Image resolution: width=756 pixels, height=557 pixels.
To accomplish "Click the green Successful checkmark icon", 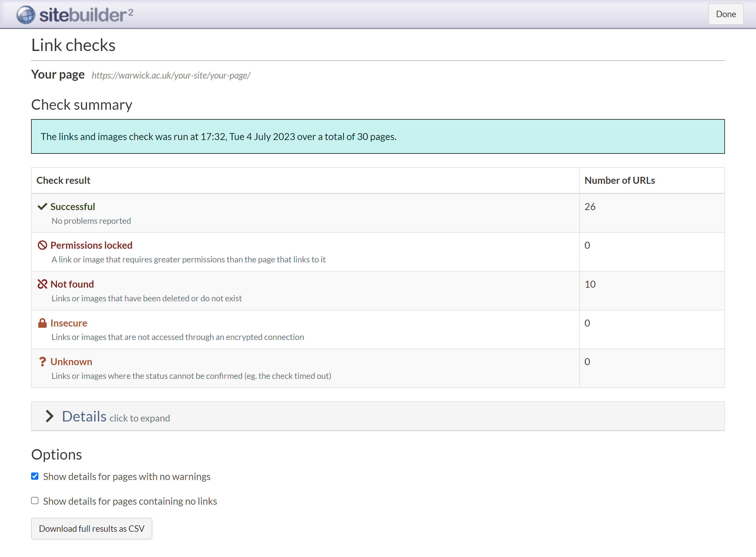I will [42, 206].
